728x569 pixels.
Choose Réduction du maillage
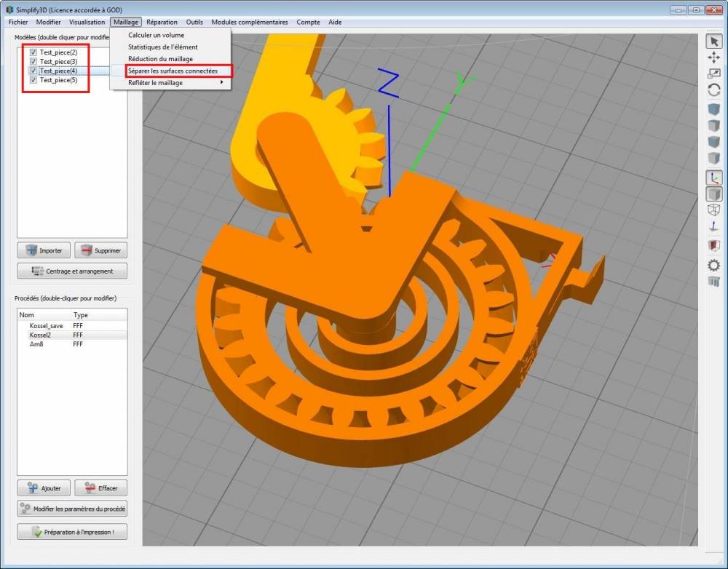pyautogui.click(x=170, y=59)
